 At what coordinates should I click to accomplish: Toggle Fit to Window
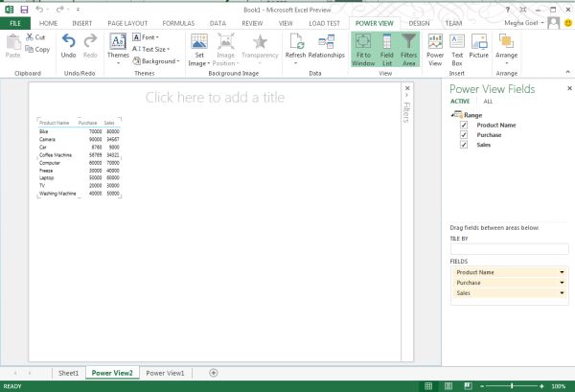click(x=363, y=50)
